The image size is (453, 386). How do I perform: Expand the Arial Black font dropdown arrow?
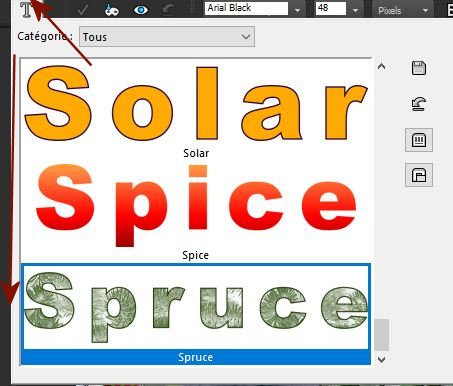pos(297,10)
